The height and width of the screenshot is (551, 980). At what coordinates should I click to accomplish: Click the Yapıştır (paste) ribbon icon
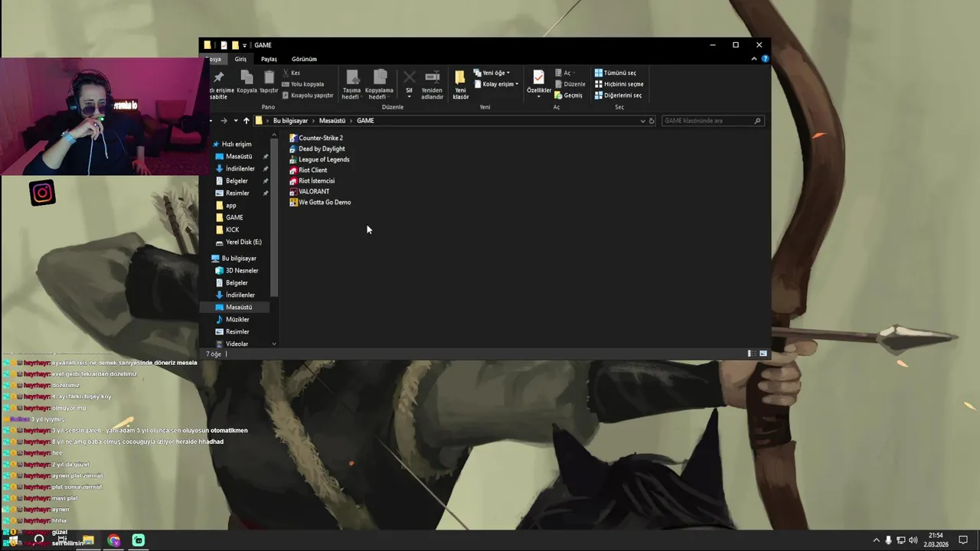269,82
